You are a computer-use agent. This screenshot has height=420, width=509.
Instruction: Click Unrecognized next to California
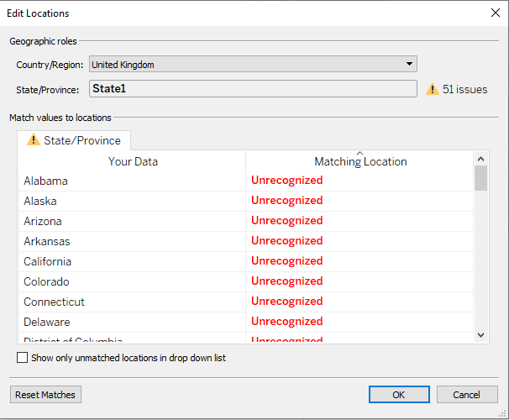[286, 261]
